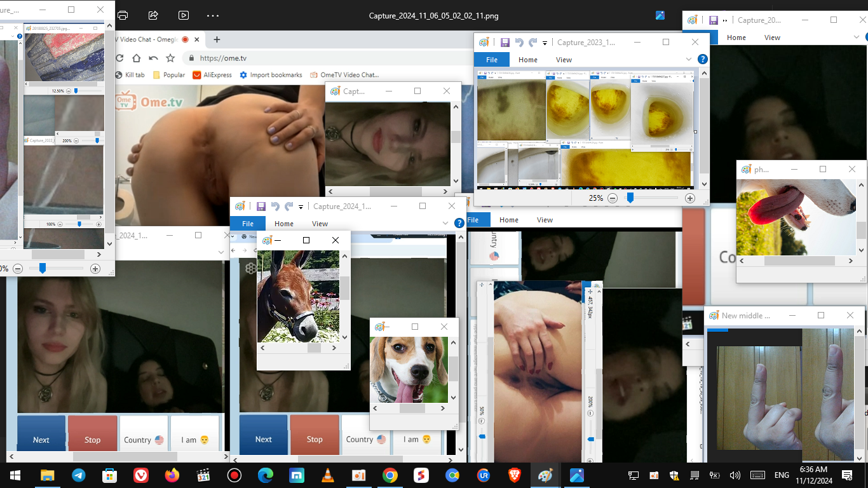868x488 pixels.
Task: Open a new browser tab with plus button
Action: (x=217, y=39)
